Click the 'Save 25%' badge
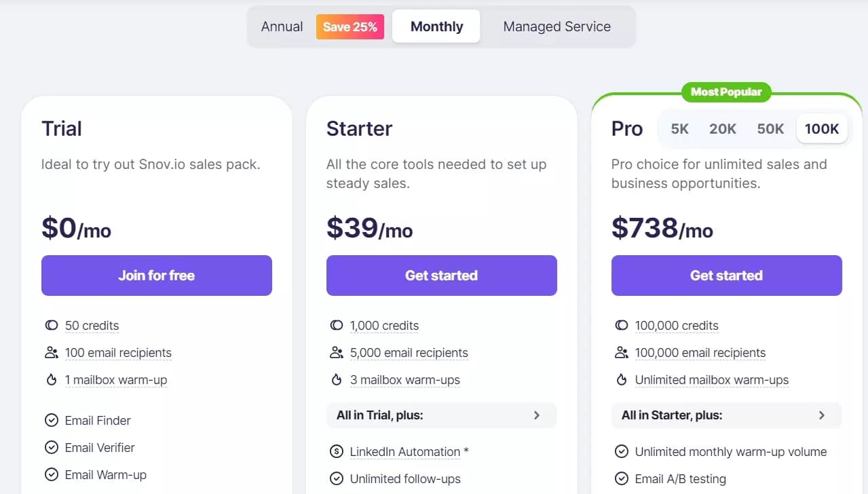 click(x=350, y=26)
